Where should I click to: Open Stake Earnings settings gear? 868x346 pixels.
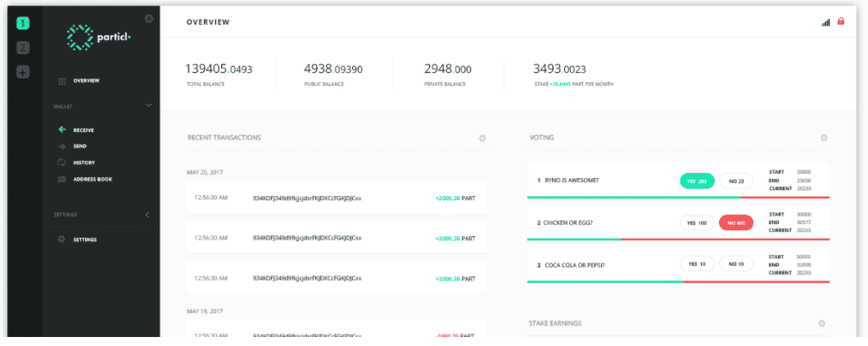pyautogui.click(x=821, y=324)
